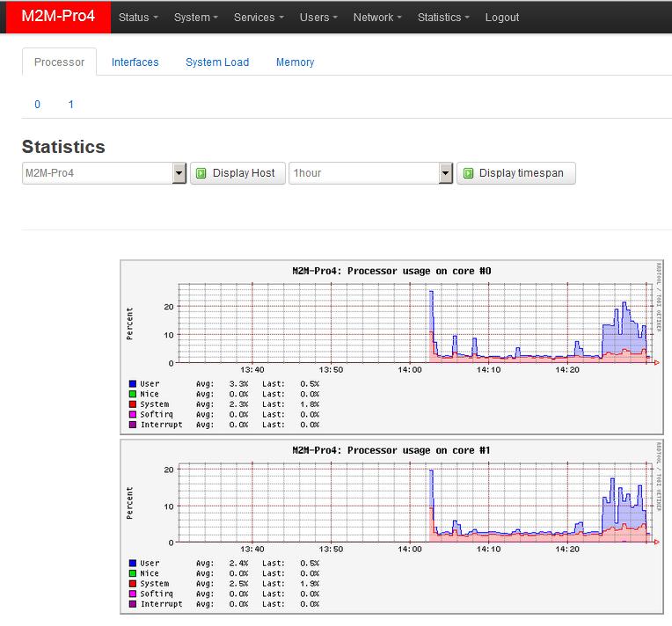Open the System menu

click(x=196, y=17)
